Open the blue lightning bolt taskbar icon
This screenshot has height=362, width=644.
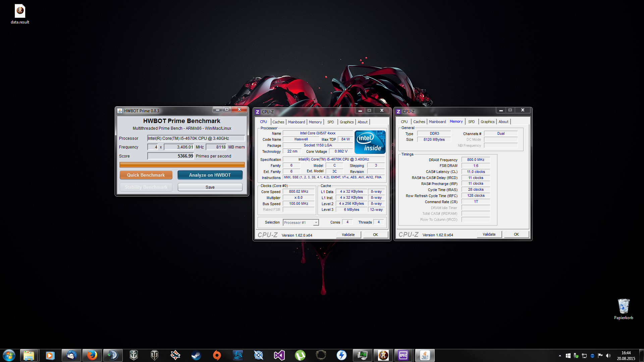(342, 355)
